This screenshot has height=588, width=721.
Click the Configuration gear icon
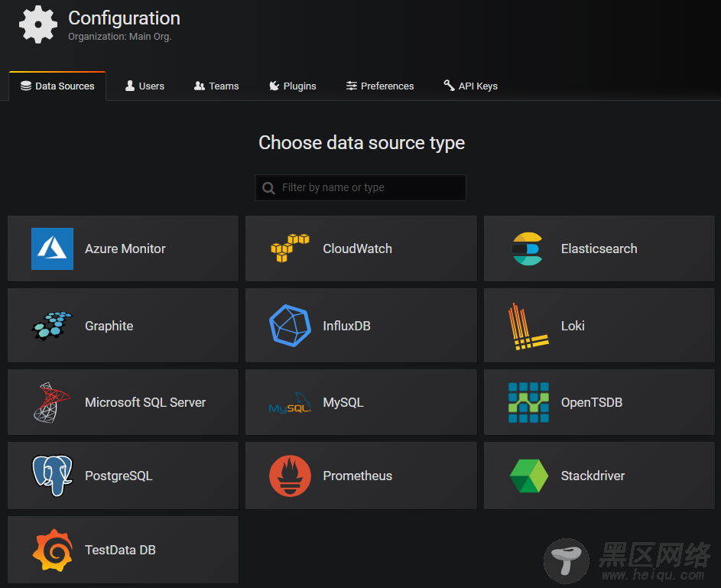pos(38,24)
